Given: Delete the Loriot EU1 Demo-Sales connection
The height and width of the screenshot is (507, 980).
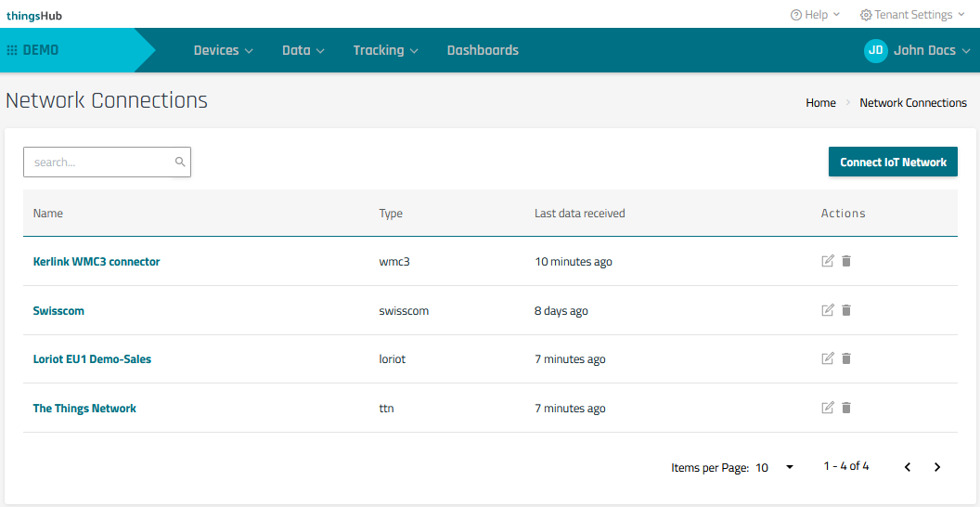Looking at the screenshot, I should [846, 358].
